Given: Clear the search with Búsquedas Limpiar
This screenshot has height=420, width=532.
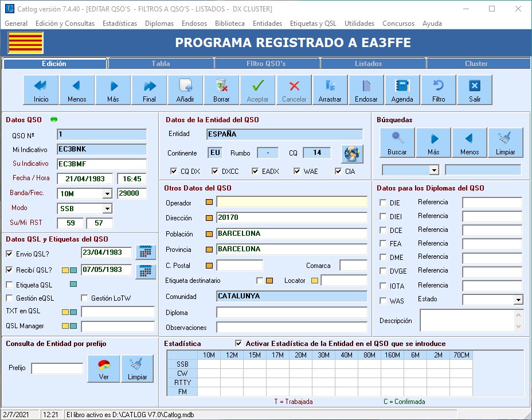Looking at the screenshot, I should coord(506,143).
